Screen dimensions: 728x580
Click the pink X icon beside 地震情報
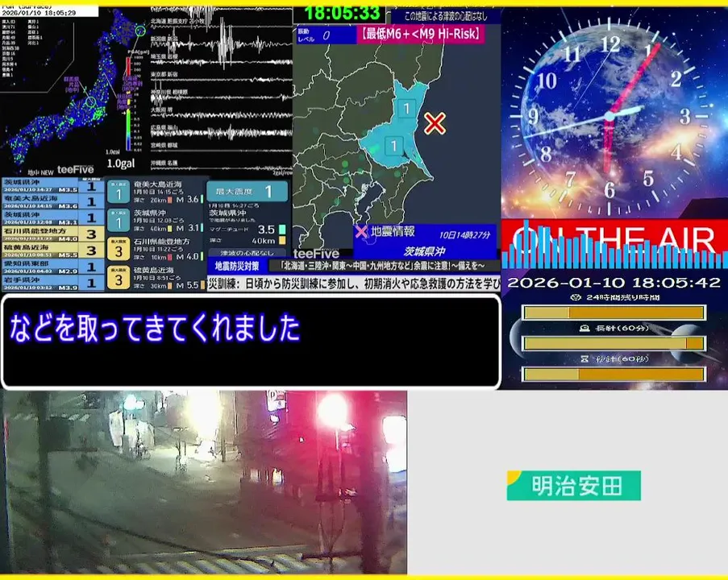tap(361, 231)
